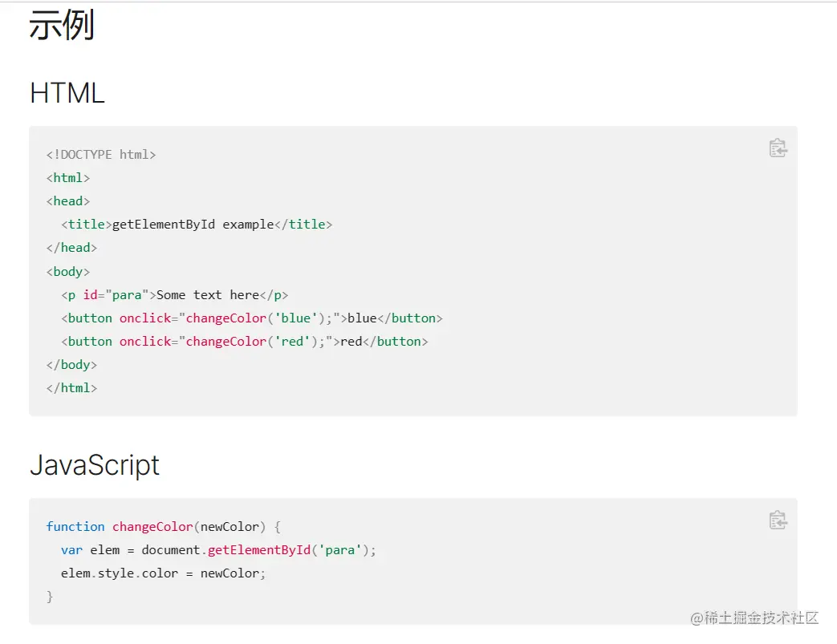Click the closing body tag line
Viewport: 837px width, 644px height.
tap(71, 365)
